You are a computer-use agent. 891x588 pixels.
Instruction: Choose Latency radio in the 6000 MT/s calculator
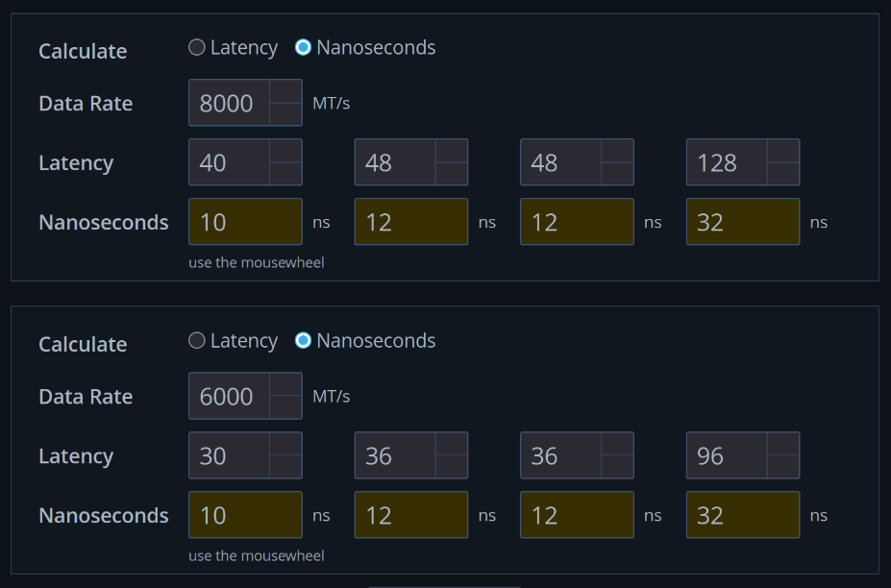[x=197, y=340]
